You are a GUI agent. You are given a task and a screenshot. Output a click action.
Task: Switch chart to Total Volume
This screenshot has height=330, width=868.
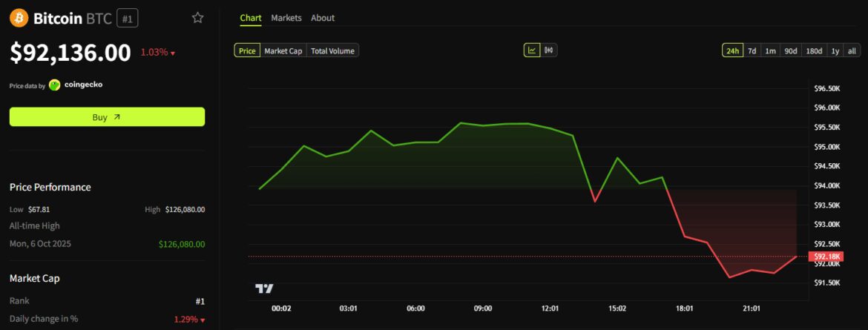333,50
